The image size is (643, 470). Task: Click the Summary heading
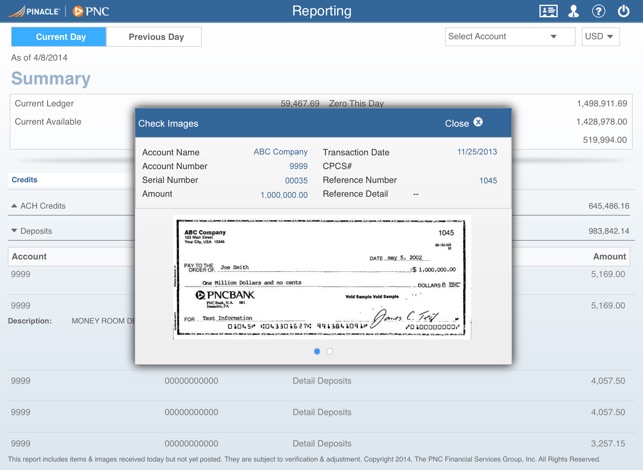tap(51, 78)
